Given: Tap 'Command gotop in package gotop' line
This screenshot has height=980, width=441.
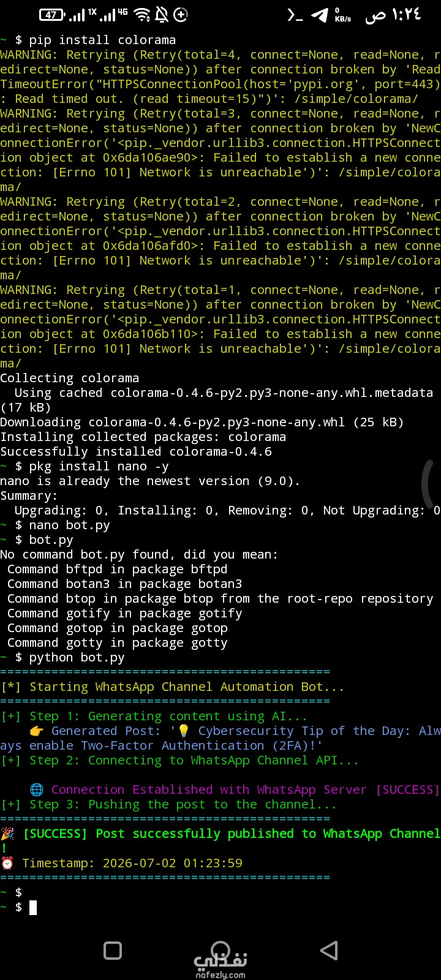Looking at the screenshot, I should [x=118, y=628].
